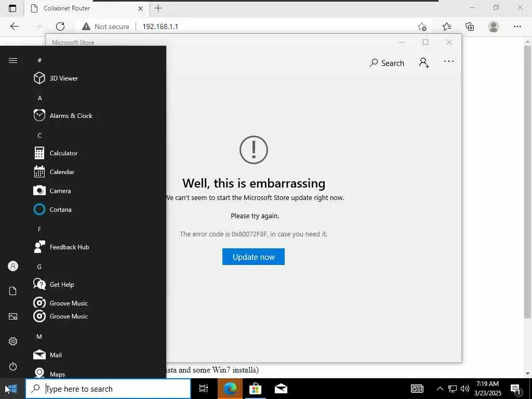The height and width of the screenshot is (399, 532).
Task: Open a new Edge tab
Action: coord(158,8)
